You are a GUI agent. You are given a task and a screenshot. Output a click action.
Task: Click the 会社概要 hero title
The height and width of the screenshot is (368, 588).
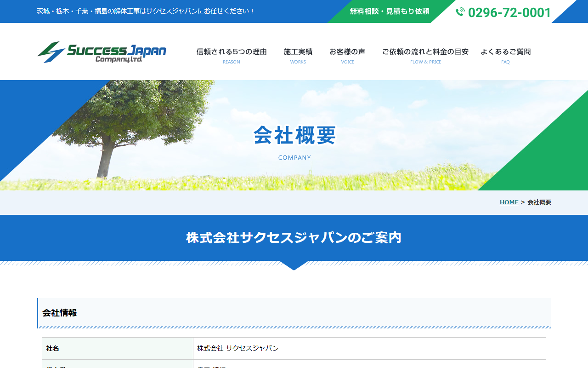(x=294, y=135)
